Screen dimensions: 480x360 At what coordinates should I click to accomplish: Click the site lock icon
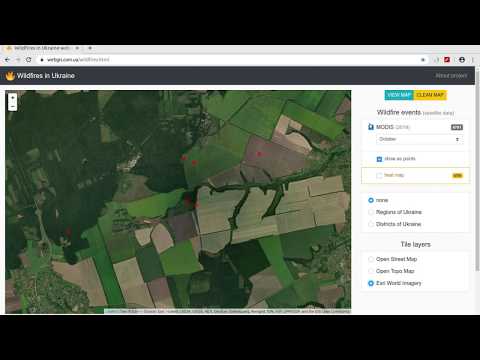coord(42,60)
